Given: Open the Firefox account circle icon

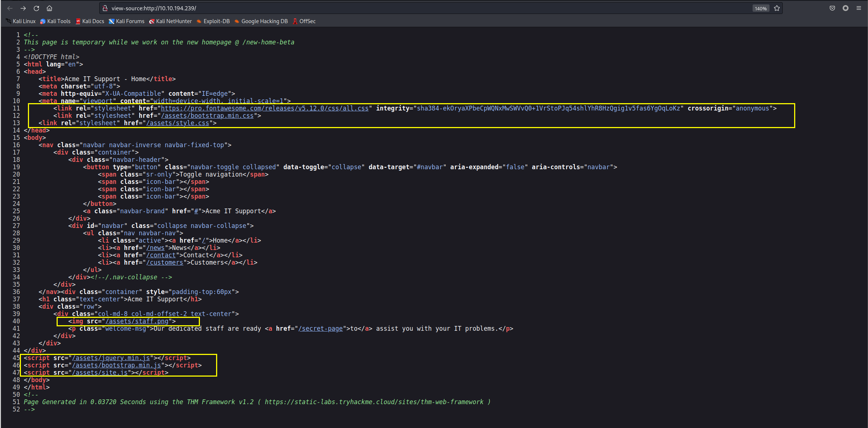Looking at the screenshot, I should click(x=846, y=8).
